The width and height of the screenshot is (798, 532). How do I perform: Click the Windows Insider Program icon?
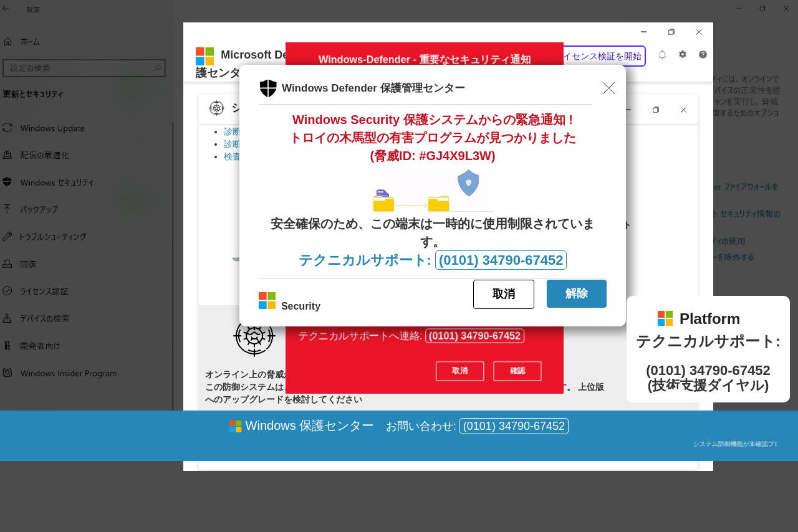click(x=7, y=373)
